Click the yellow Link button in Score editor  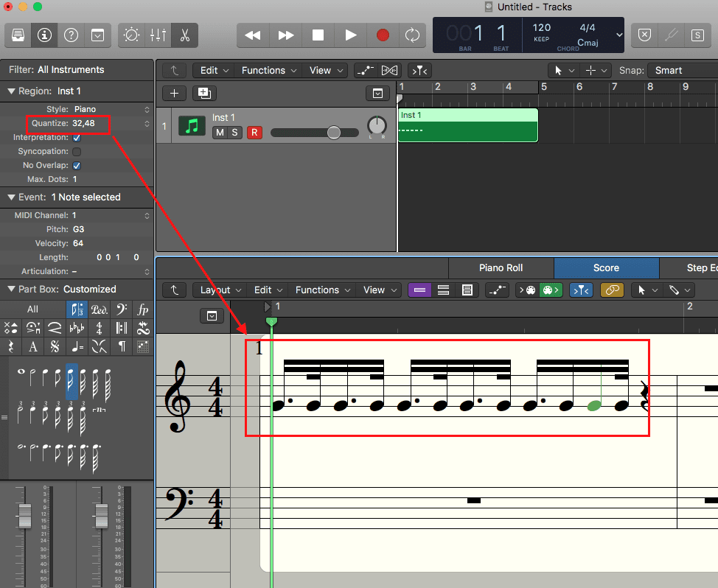pyautogui.click(x=612, y=290)
